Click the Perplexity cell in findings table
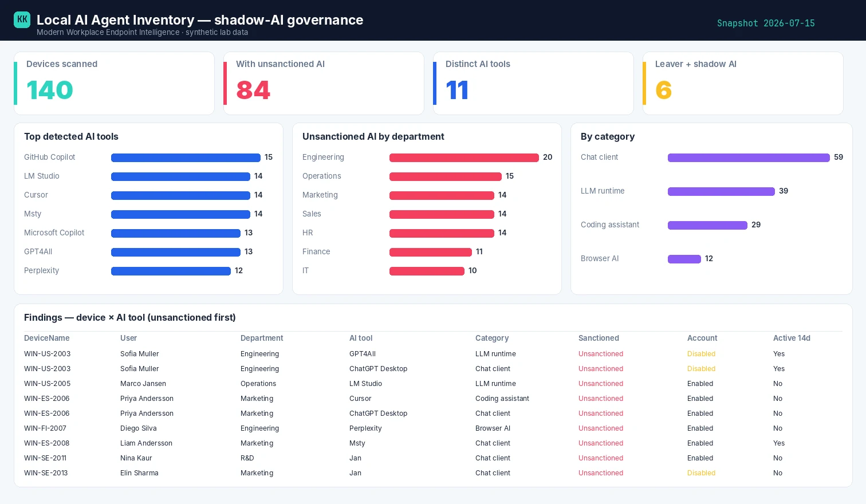 coord(365,428)
